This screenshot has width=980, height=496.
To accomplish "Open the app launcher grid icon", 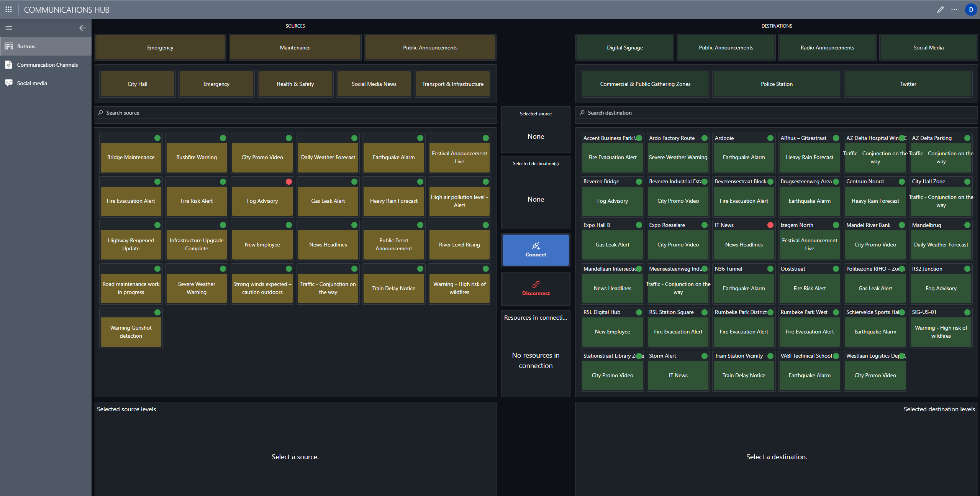I will pyautogui.click(x=8, y=10).
